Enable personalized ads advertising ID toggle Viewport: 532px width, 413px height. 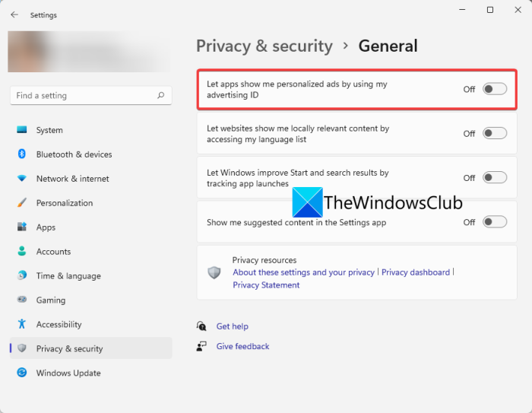coord(495,89)
